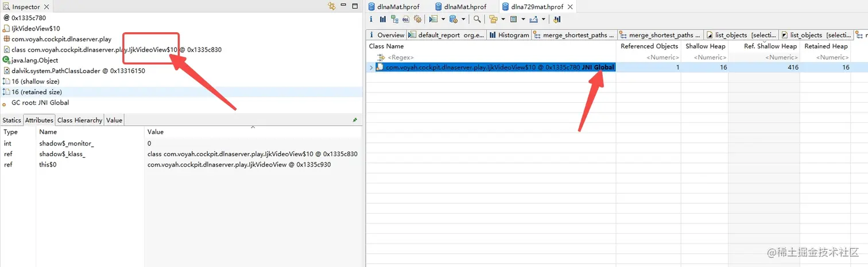The height and width of the screenshot is (267, 868).
Task: Open the Overview sub-tab
Action: coord(386,35)
